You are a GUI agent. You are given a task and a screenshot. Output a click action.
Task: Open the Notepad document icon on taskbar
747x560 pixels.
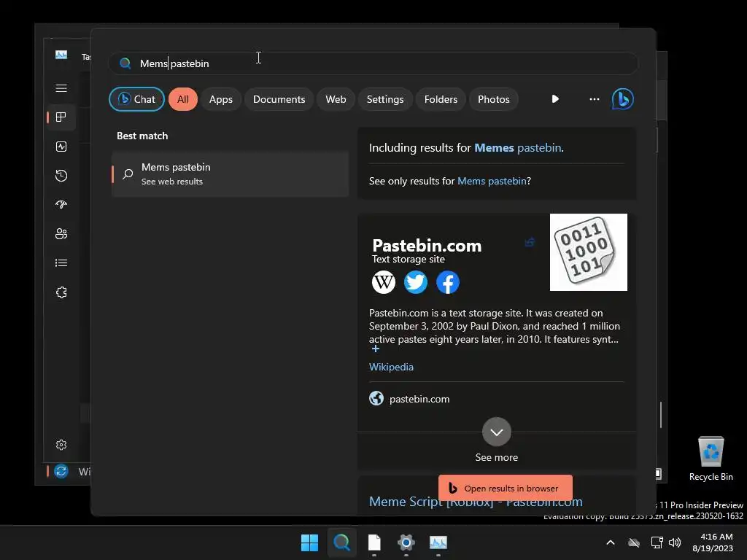tap(374, 542)
